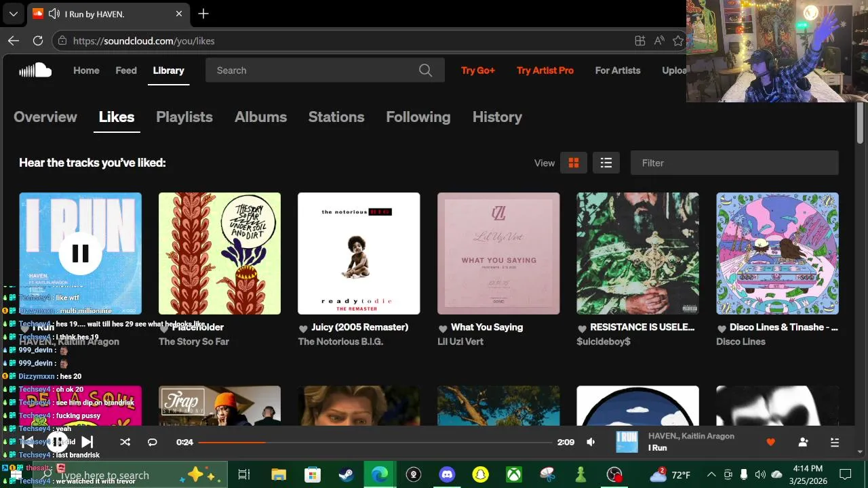Screen dimensions: 868x488
Task: Open the Feed page
Action: [x=126, y=70]
